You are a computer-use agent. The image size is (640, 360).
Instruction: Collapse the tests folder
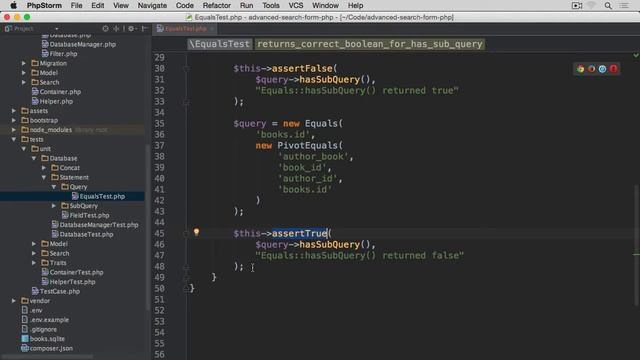click(14, 139)
